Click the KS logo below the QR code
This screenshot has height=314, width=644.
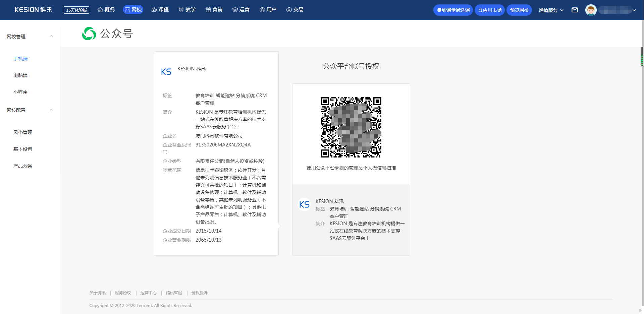(304, 204)
